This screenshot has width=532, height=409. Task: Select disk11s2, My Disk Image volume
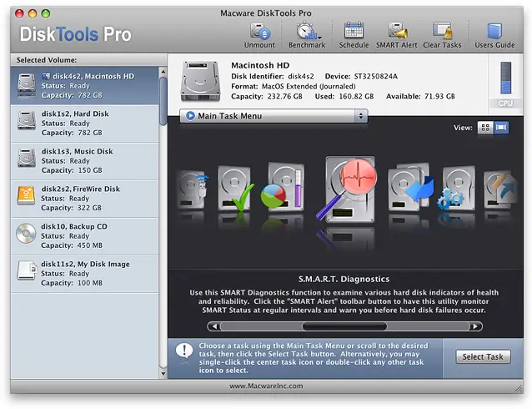tap(84, 274)
